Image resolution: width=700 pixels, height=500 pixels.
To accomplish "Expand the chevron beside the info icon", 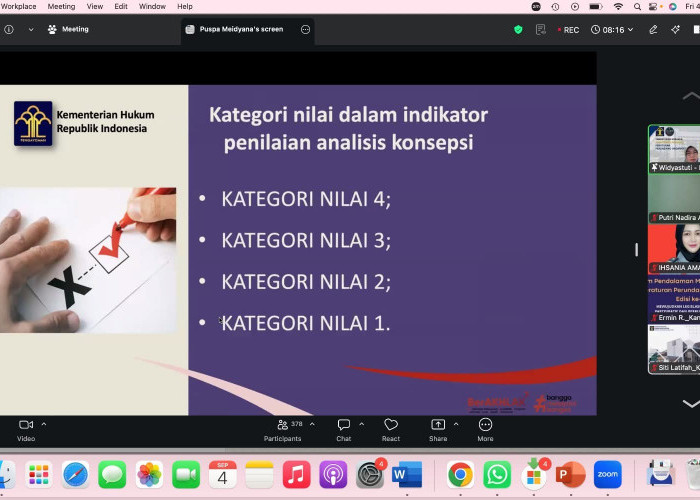I will [31, 29].
